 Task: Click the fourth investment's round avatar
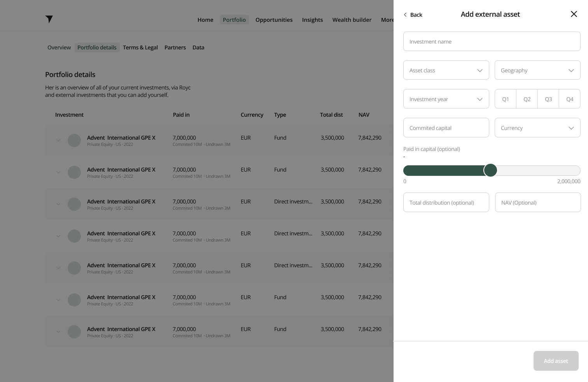(x=74, y=236)
